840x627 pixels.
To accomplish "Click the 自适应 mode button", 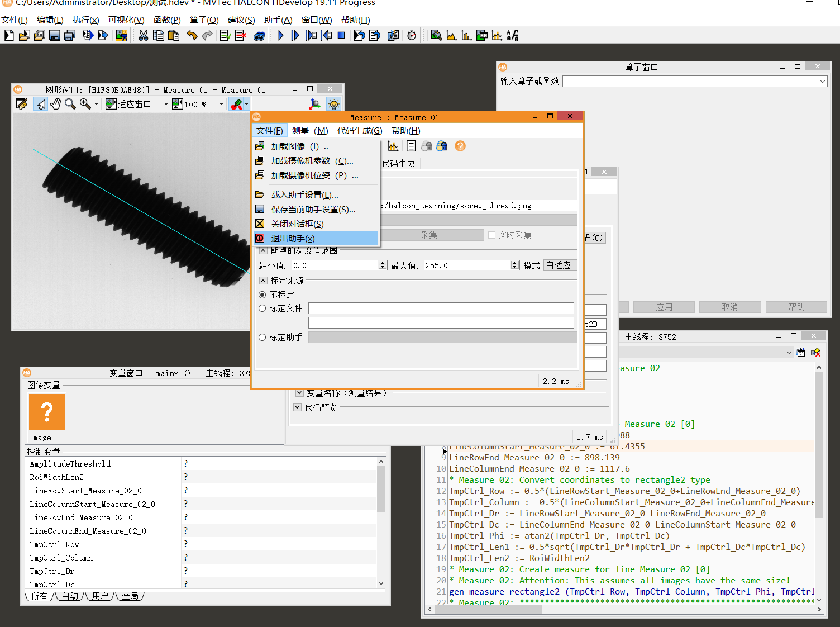I will pyautogui.click(x=560, y=265).
